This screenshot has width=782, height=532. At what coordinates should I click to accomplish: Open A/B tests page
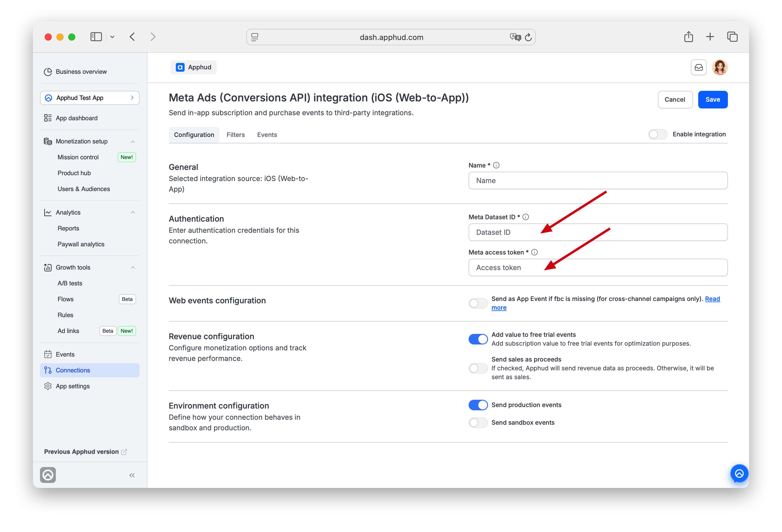pyautogui.click(x=70, y=283)
